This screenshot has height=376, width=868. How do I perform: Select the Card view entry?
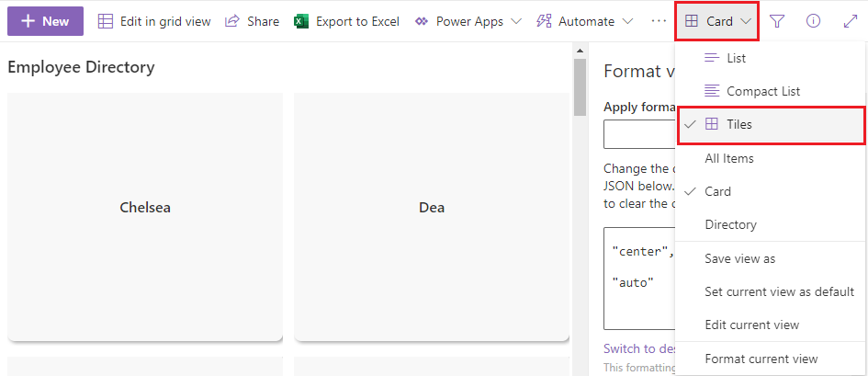pyautogui.click(x=770, y=191)
